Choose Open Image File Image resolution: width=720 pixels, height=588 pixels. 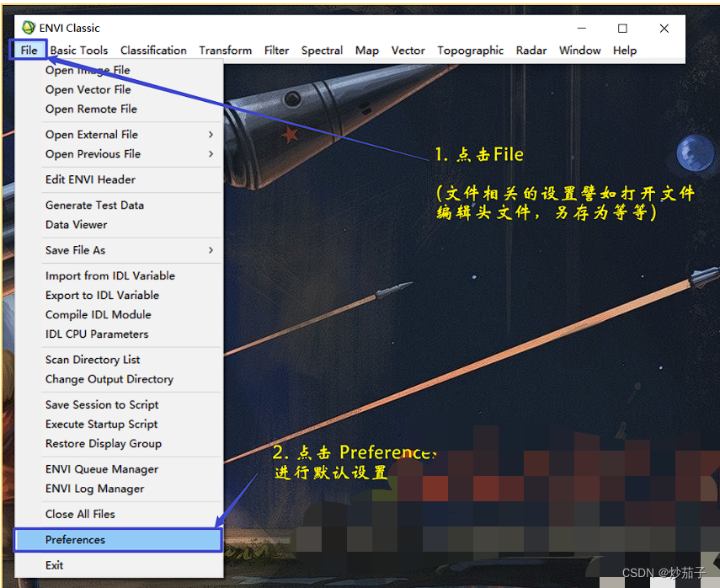[119, 70]
